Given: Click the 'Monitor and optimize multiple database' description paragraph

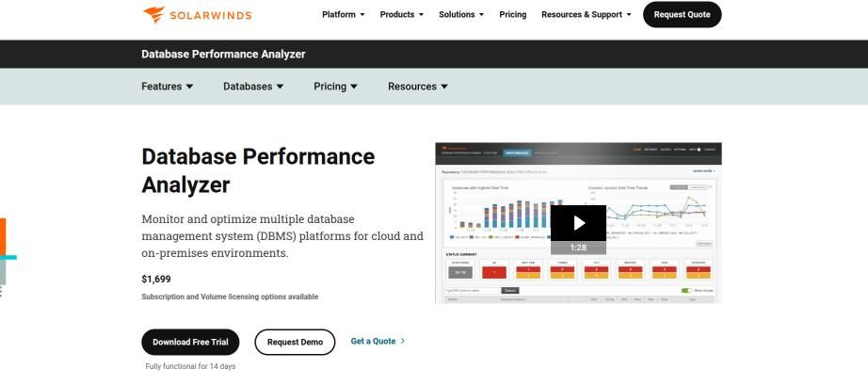Looking at the screenshot, I should click(x=282, y=236).
